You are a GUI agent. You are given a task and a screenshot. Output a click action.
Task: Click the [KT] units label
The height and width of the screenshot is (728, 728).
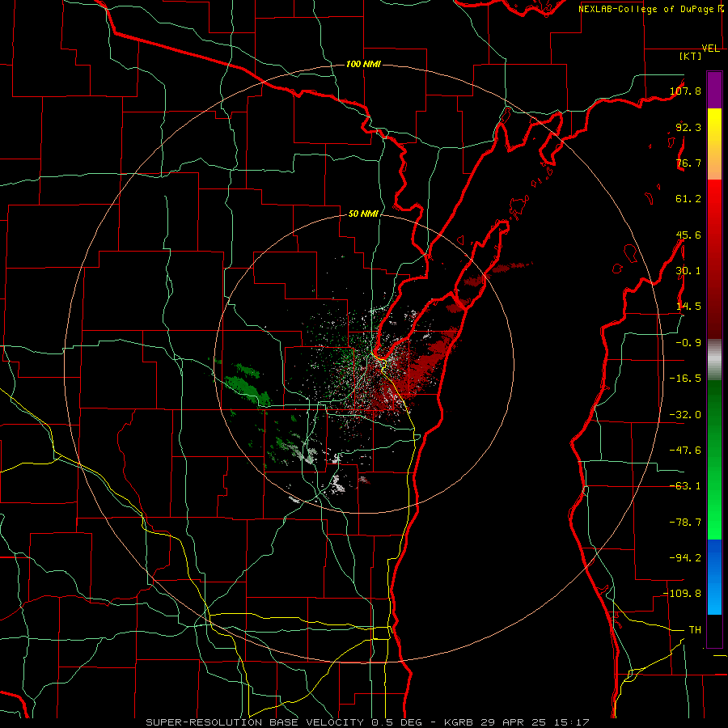[x=691, y=56]
